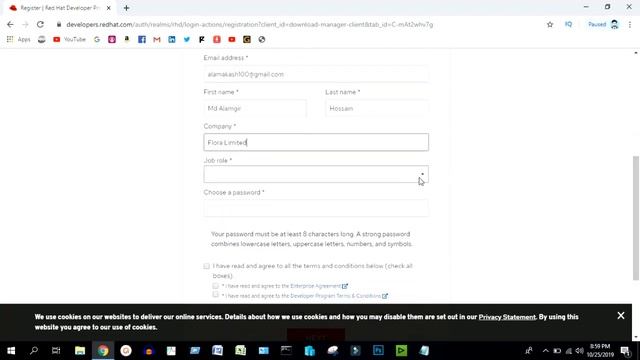
Task: Open the LinkedIn bookmark icon
Action: (x=172, y=40)
